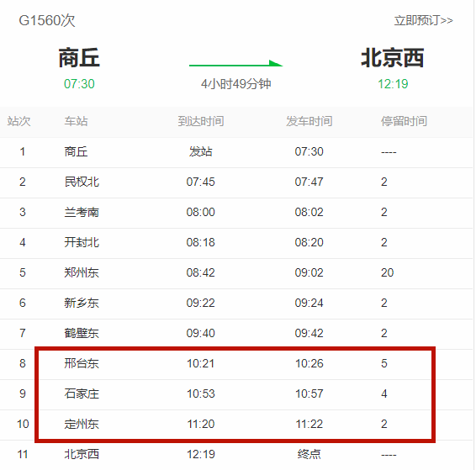Click departure time 10:26 for 邢台东
Image resolution: width=476 pixels, height=470 pixels.
[x=309, y=363]
